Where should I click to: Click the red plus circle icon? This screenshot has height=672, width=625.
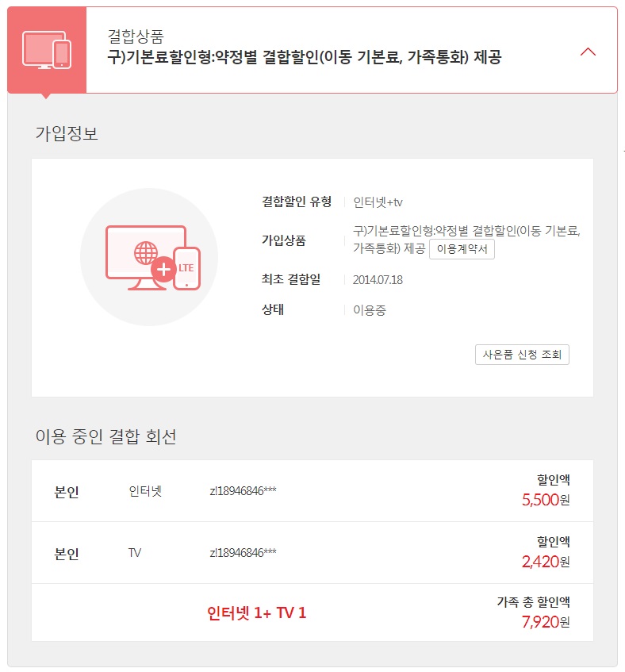click(x=164, y=270)
